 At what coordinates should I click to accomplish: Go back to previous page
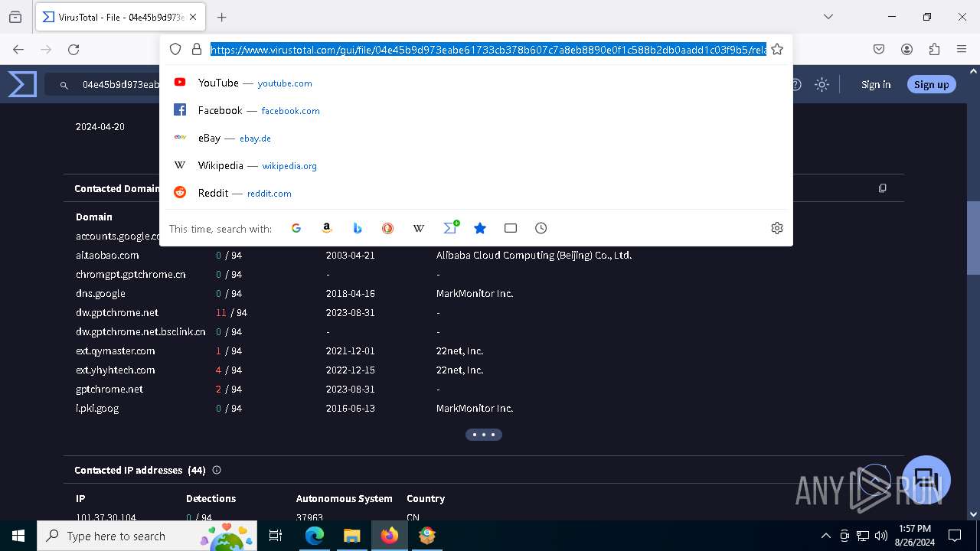[x=18, y=49]
